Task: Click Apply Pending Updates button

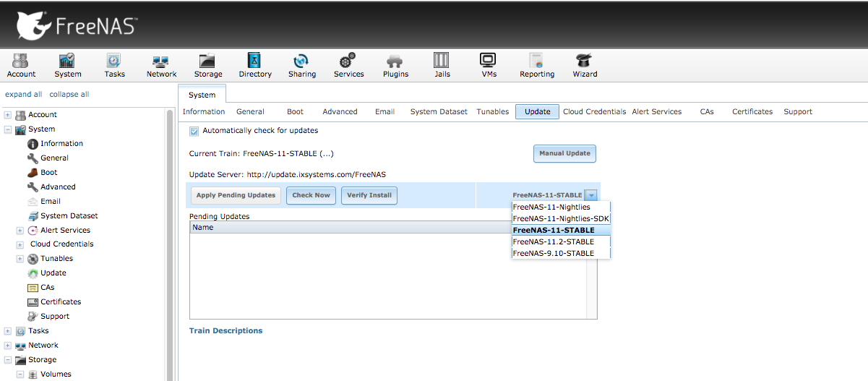Action: tap(236, 195)
